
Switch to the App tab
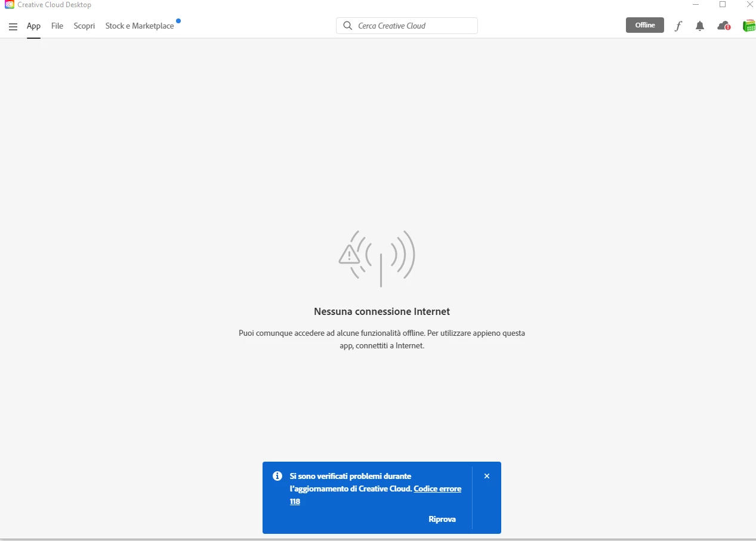[33, 26]
